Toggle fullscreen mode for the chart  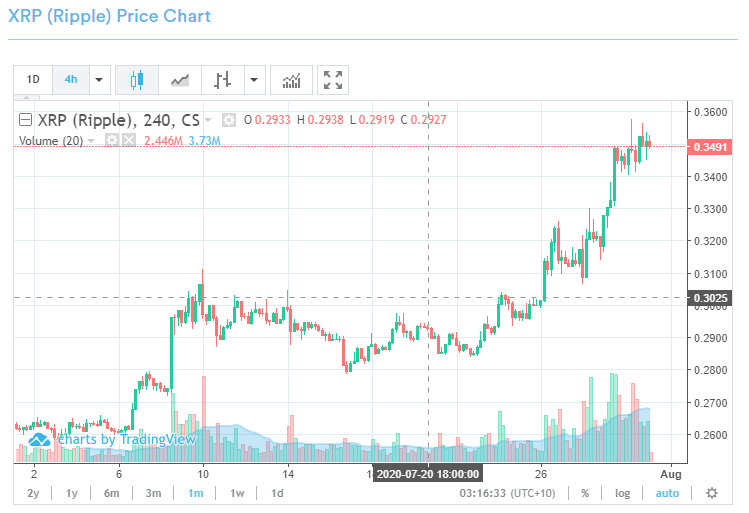point(333,80)
